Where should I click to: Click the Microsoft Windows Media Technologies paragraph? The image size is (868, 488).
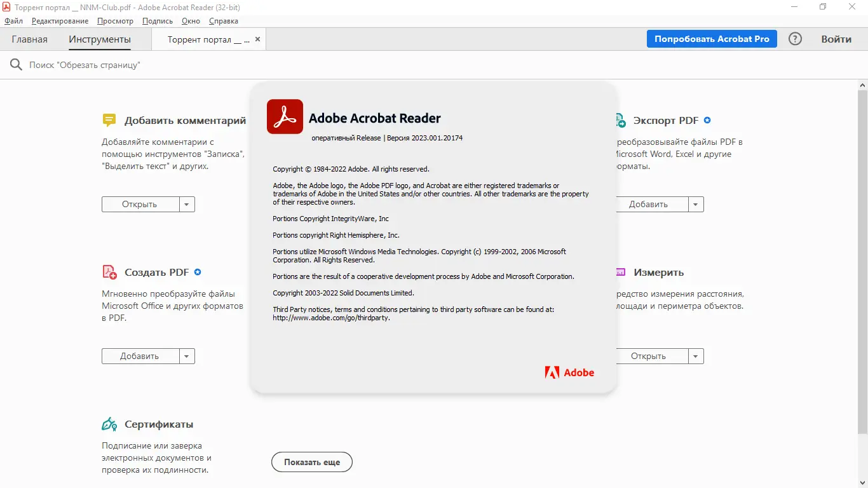point(419,255)
